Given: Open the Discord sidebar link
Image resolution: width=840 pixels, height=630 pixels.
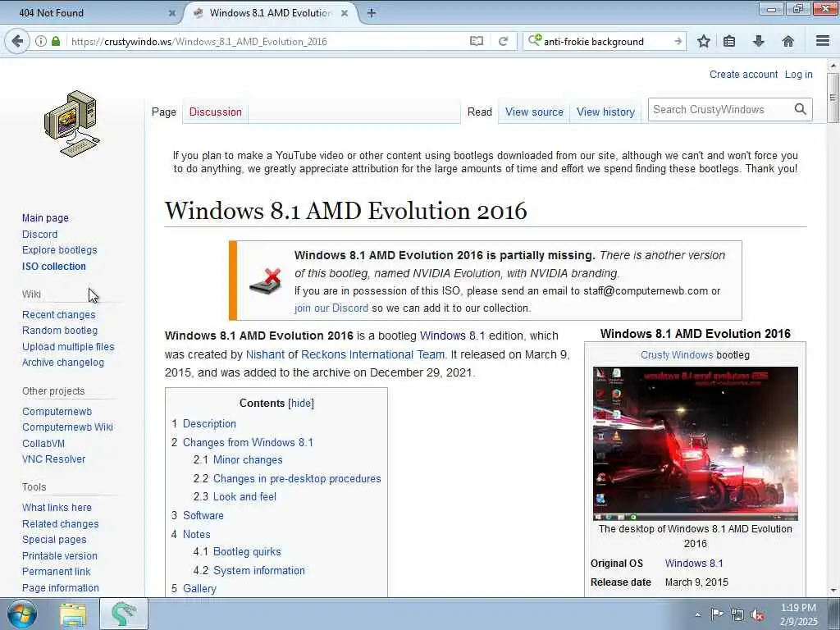Looking at the screenshot, I should tap(39, 234).
